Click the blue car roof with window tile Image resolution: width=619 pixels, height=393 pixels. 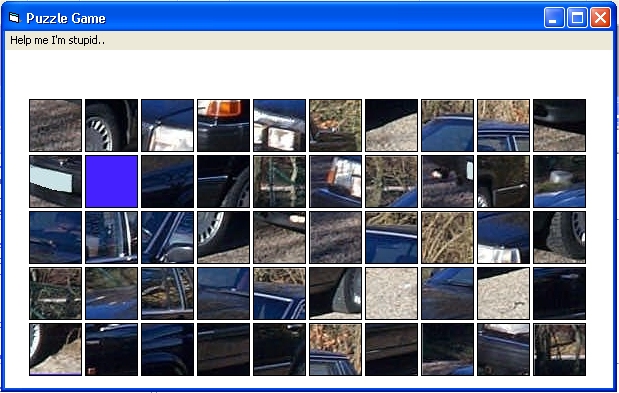click(x=503, y=125)
